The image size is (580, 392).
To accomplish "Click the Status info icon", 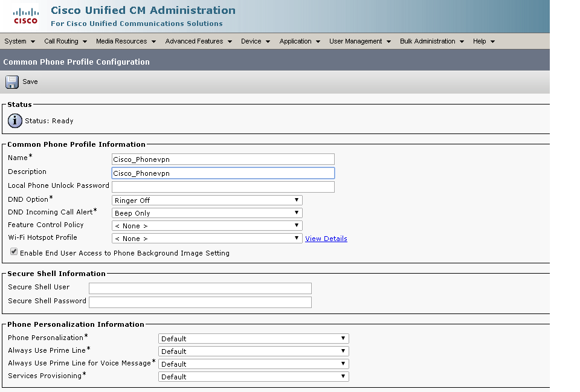I will (14, 120).
